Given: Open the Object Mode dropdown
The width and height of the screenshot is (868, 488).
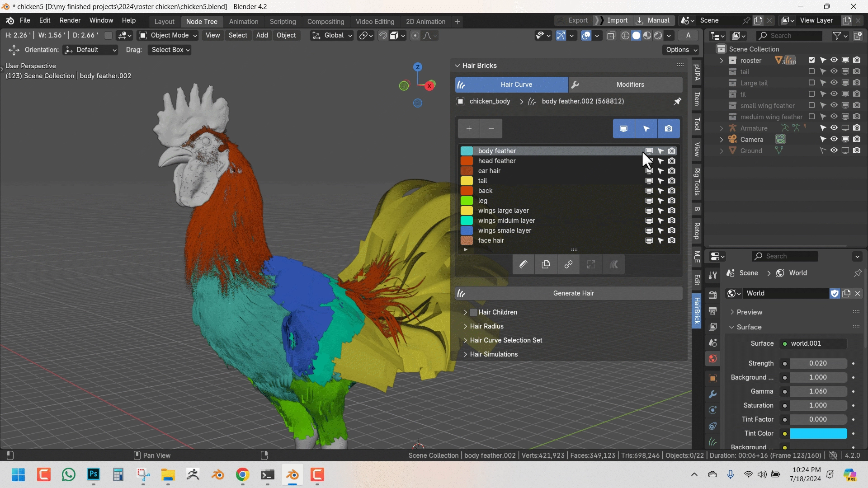Looking at the screenshot, I should pos(168,36).
